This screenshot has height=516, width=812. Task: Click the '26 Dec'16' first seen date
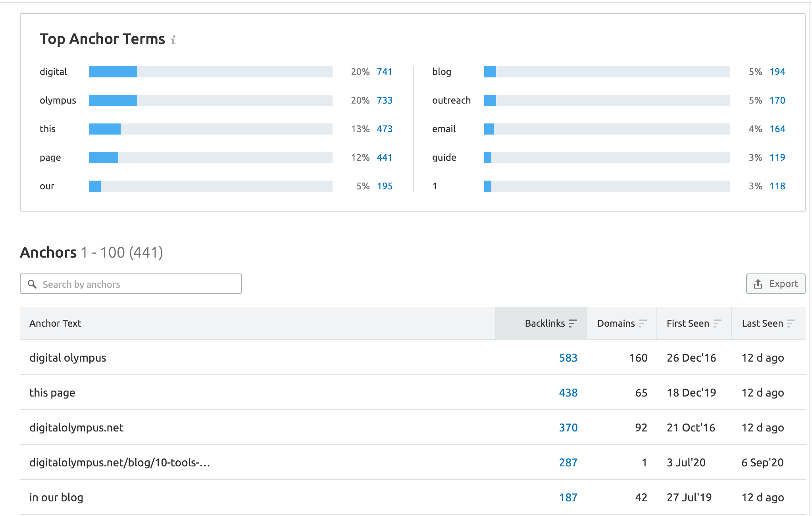click(x=691, y=358)
